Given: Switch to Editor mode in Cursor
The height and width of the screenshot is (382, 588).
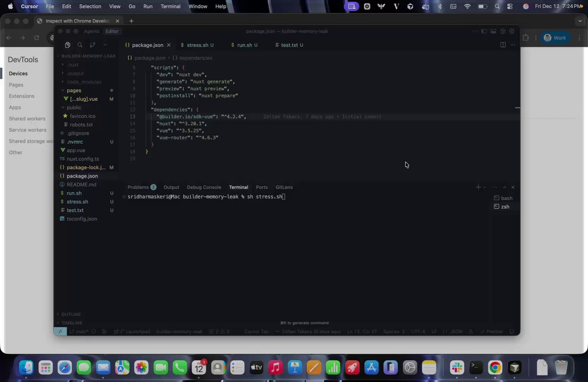Looking at the screenshot, I should coord(112,31).
